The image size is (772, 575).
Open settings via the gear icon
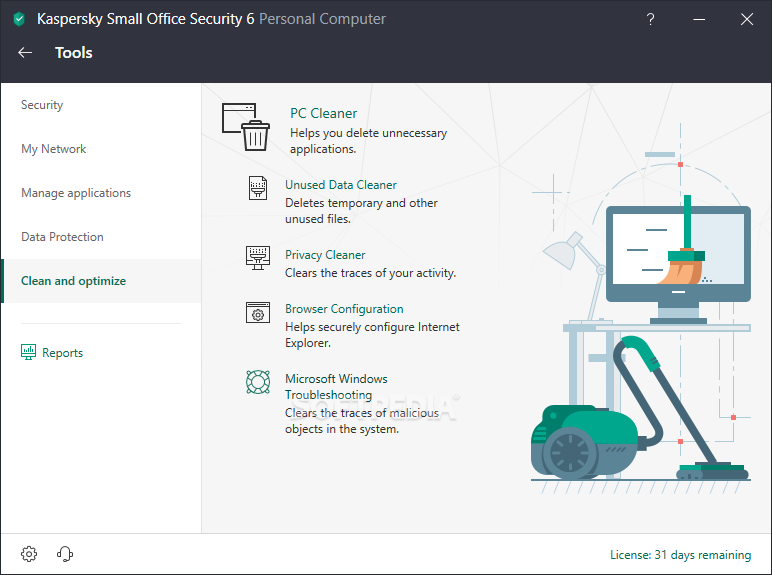(x=29, y=554)
